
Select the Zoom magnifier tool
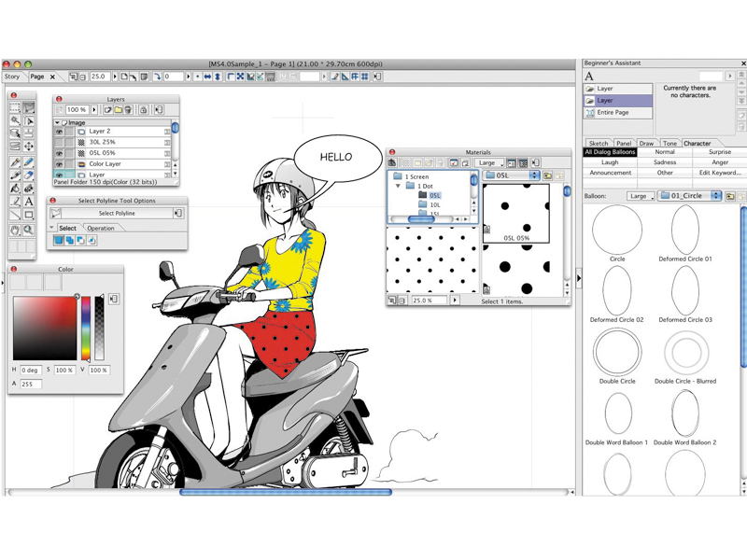29,231
